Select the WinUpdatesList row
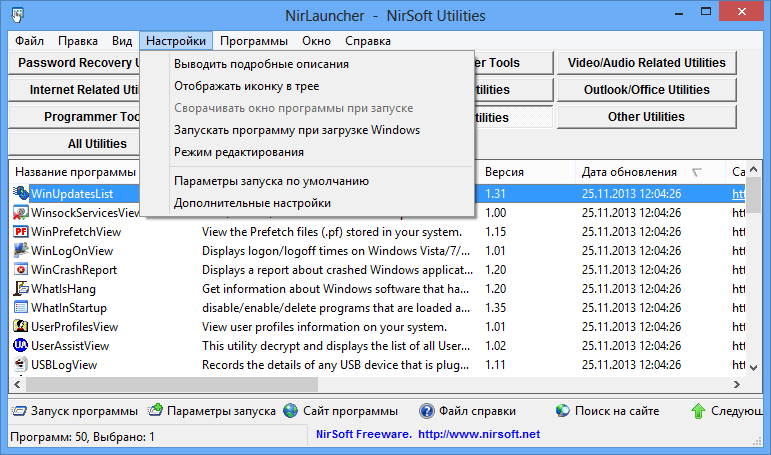771x455 pixels. pyautogui.click(x=377, y=193)
